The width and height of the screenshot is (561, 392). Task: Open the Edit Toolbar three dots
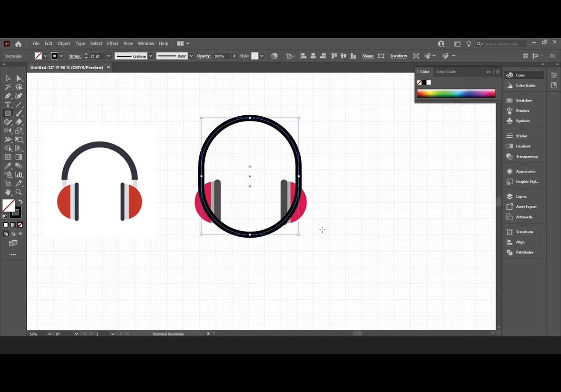pos(13,254)
